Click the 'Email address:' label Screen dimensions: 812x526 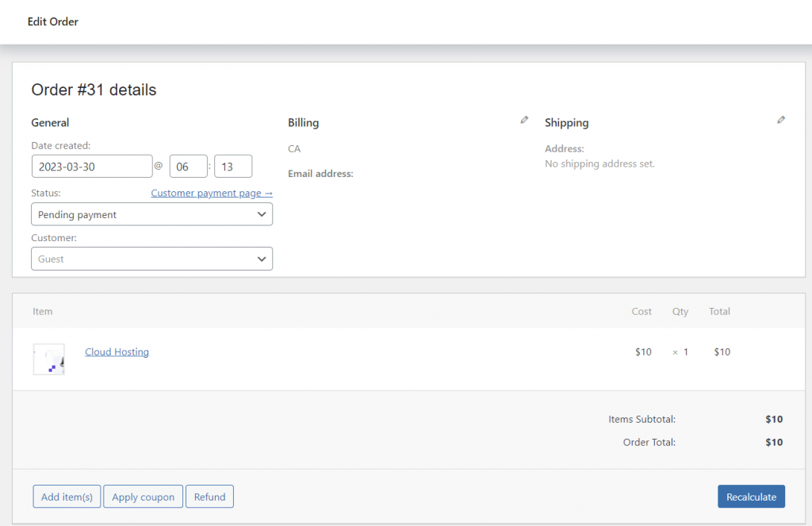(320, 174)
